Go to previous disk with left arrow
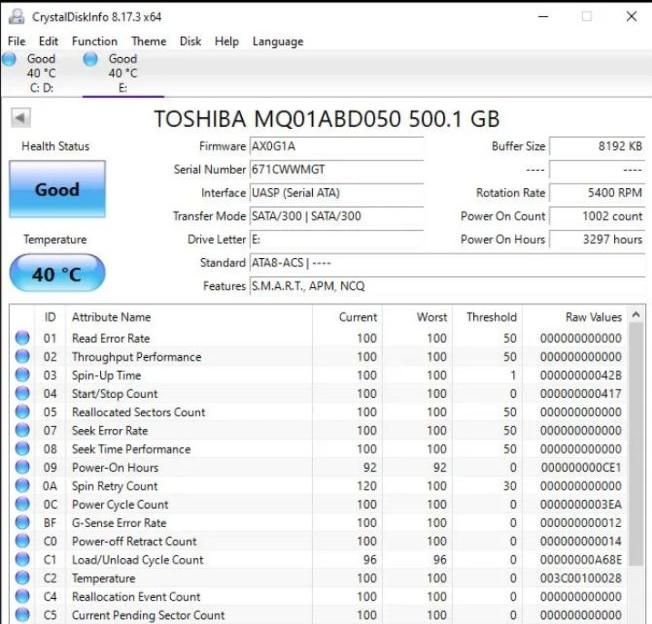This screenshot has height=624, width=652. click(x=20, y=118)
